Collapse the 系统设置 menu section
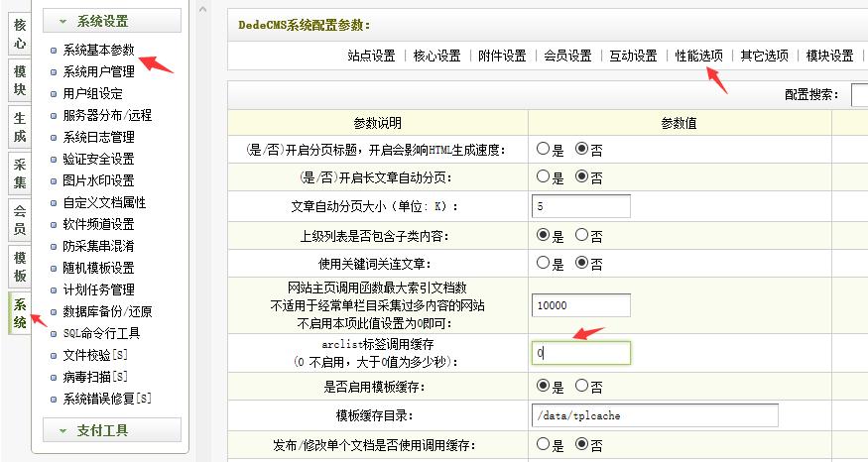 [112, 21]
